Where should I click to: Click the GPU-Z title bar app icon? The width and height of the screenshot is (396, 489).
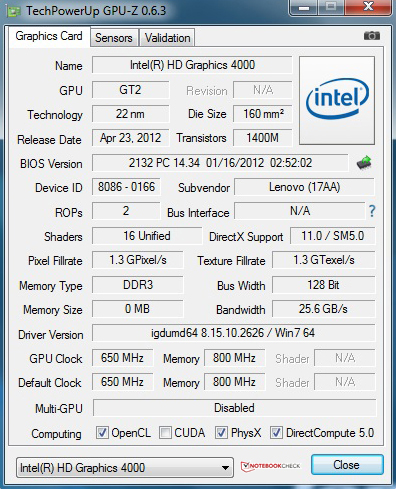(14, 11)
